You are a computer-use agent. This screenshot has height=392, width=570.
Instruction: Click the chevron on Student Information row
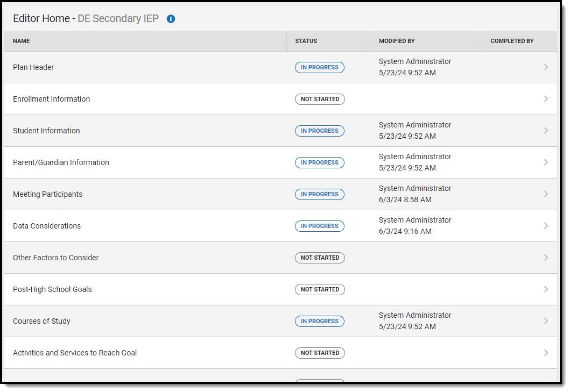[x=546, y=131]
